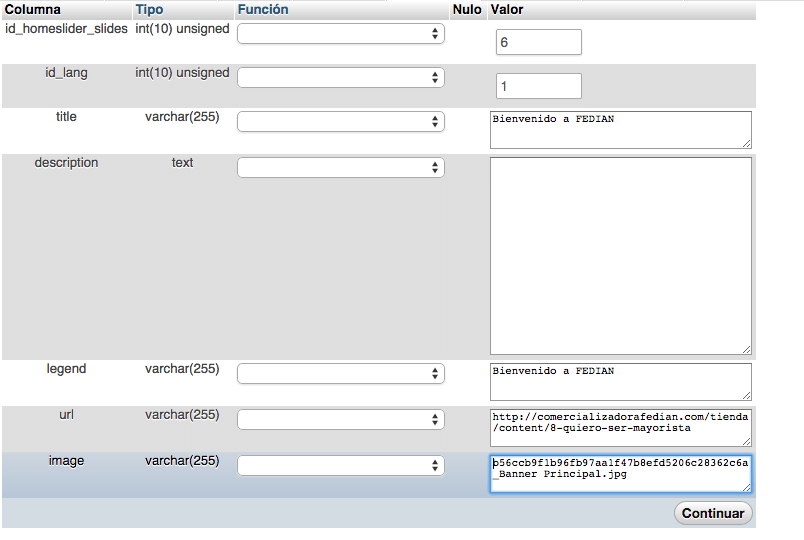Click the Función column header link
This screenshot has height=540, width=804.
[263, 10]
